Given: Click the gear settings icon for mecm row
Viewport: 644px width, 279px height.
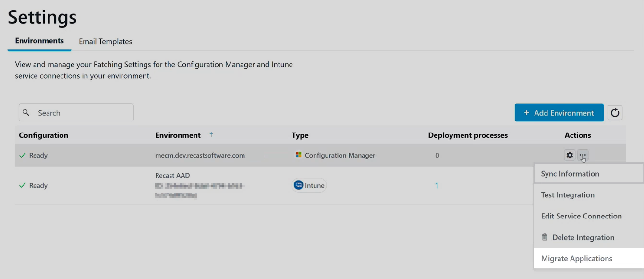Looking at the screenshot, I should (570, 155).
